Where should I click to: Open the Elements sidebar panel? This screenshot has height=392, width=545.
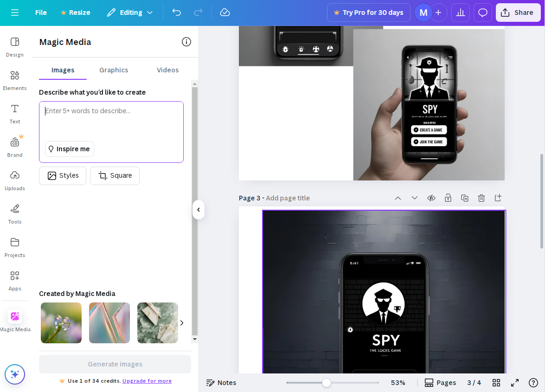[x=14, y=80]
